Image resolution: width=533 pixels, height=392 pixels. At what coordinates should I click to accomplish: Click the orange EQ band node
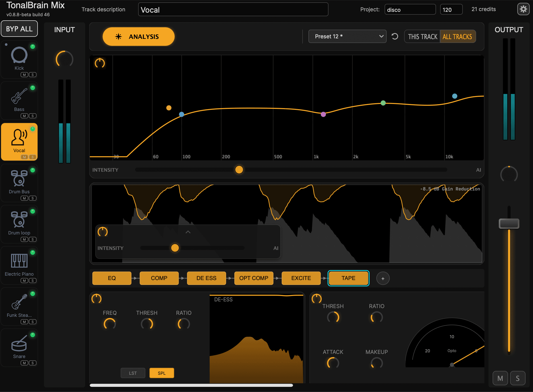click(169, 108)
